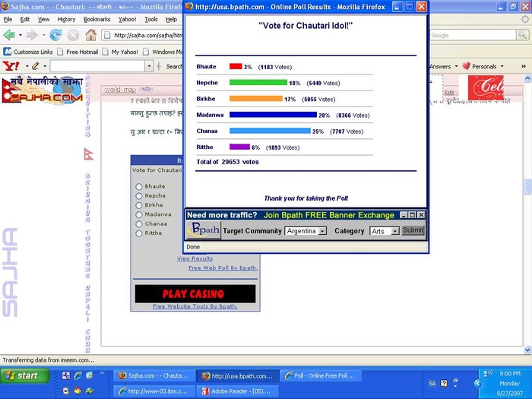Switch to Sajha.com Chautari taskbar button
This screenshot has width=532, height=399.
tap(155, 375)
